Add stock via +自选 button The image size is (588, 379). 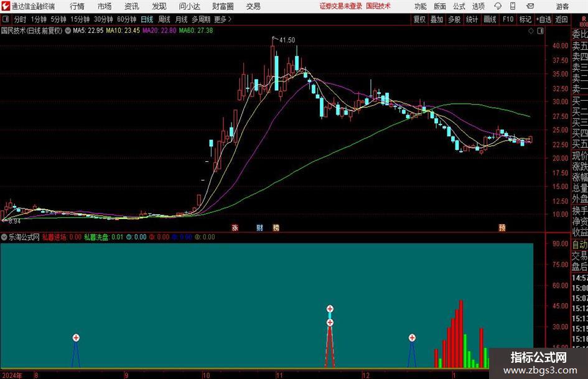(543, 19)
